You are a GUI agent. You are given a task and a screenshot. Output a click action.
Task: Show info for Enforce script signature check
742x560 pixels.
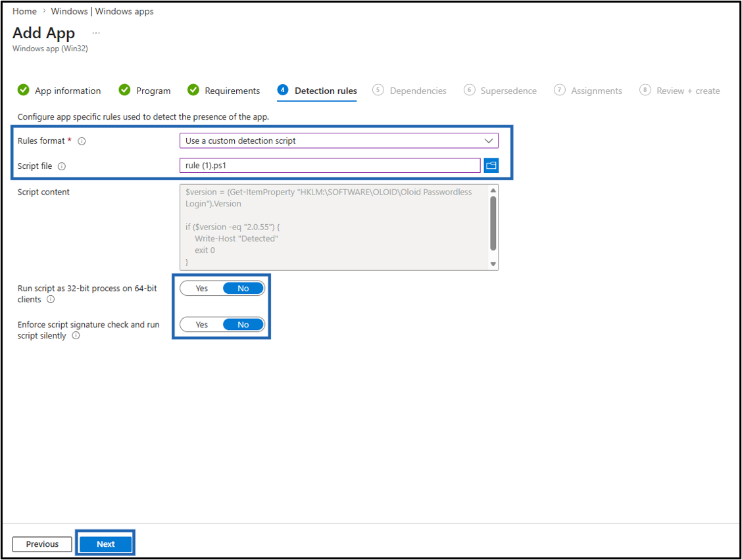pos(76,336)
